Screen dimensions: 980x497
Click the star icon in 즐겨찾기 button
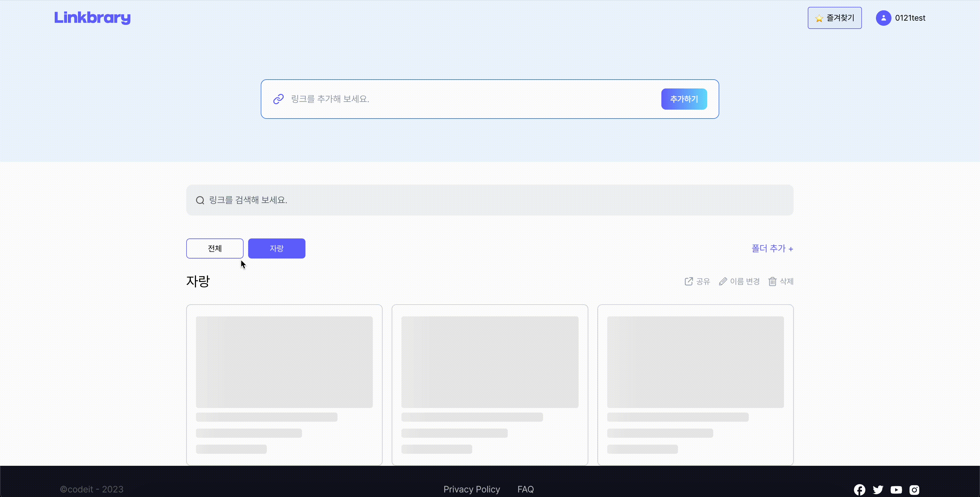[819, 18]
